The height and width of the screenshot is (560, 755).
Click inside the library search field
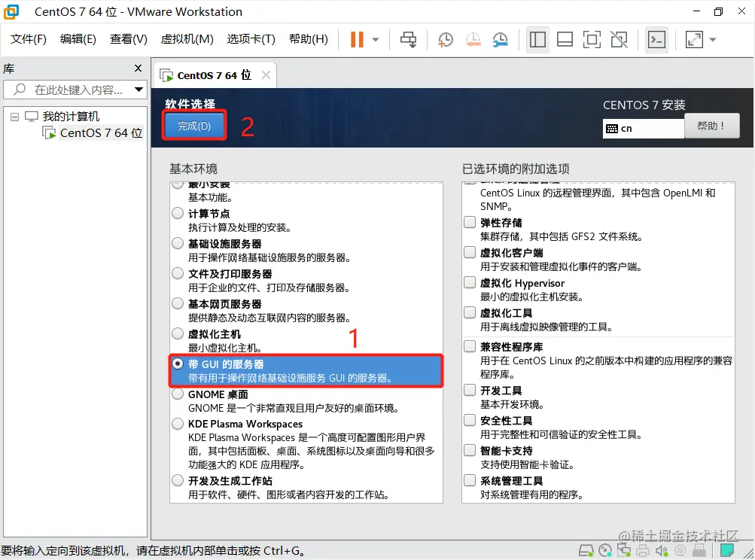coord(72,90)
